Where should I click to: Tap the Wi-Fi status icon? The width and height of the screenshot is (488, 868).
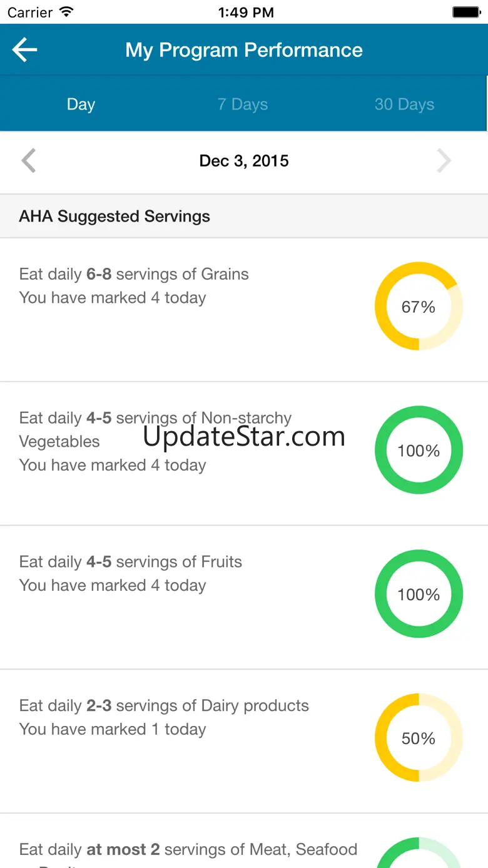click(66, 12)
